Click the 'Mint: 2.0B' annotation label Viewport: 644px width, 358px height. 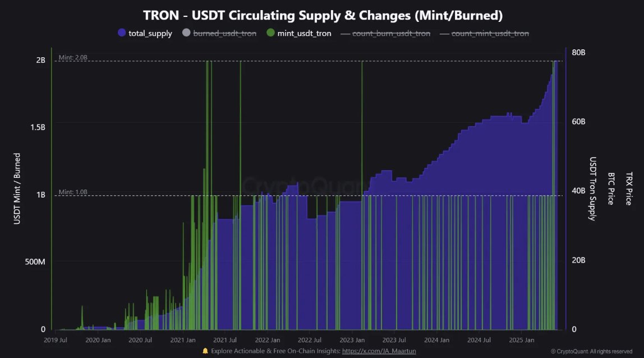point(73,58)
